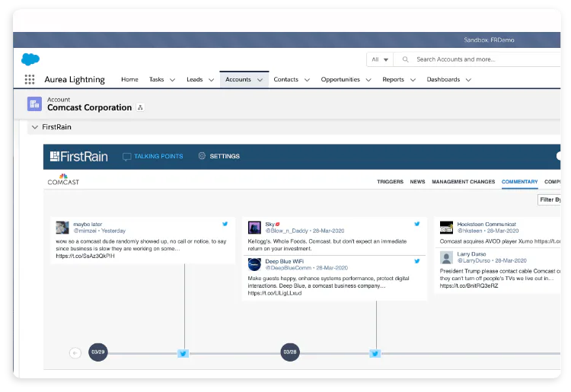Viewport: 571px width, 392px height.
Task: Open link https://t.co/BnitRQ3eRZ in tweet
Action: pos(469,285)
